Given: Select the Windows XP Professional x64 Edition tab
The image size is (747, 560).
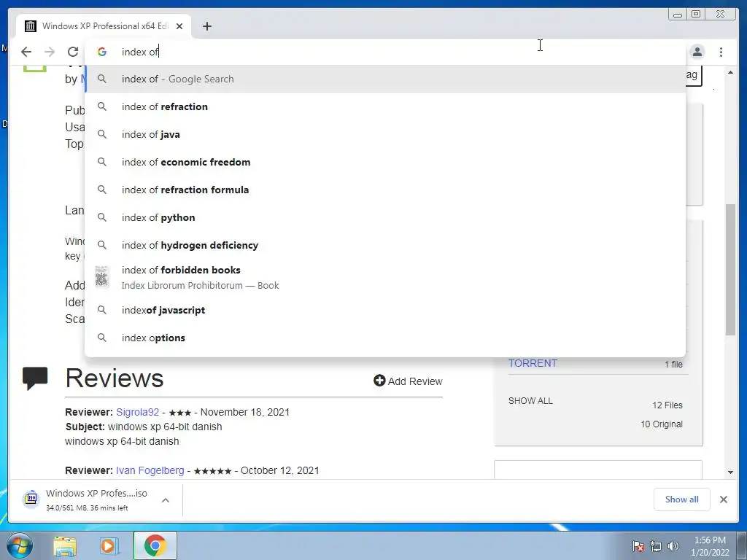Looking at the screenshot, I should click(104, 26).
